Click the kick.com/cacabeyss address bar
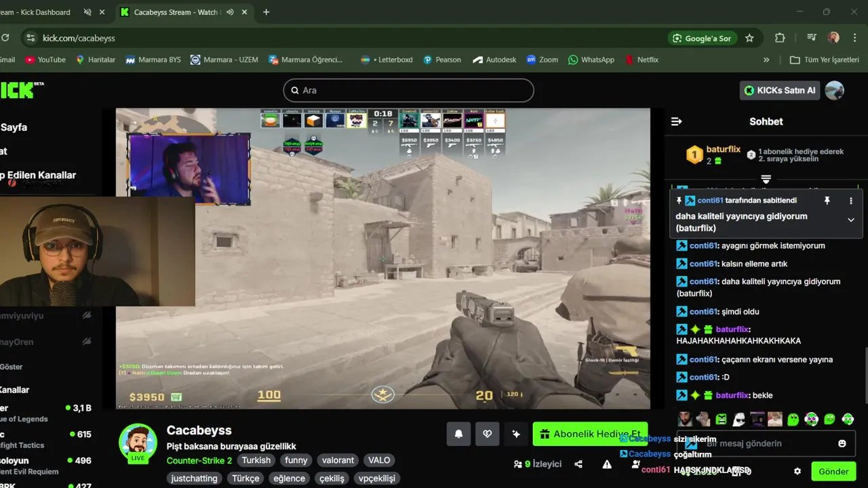Viewport: 868px width, 488px height. 79,38
